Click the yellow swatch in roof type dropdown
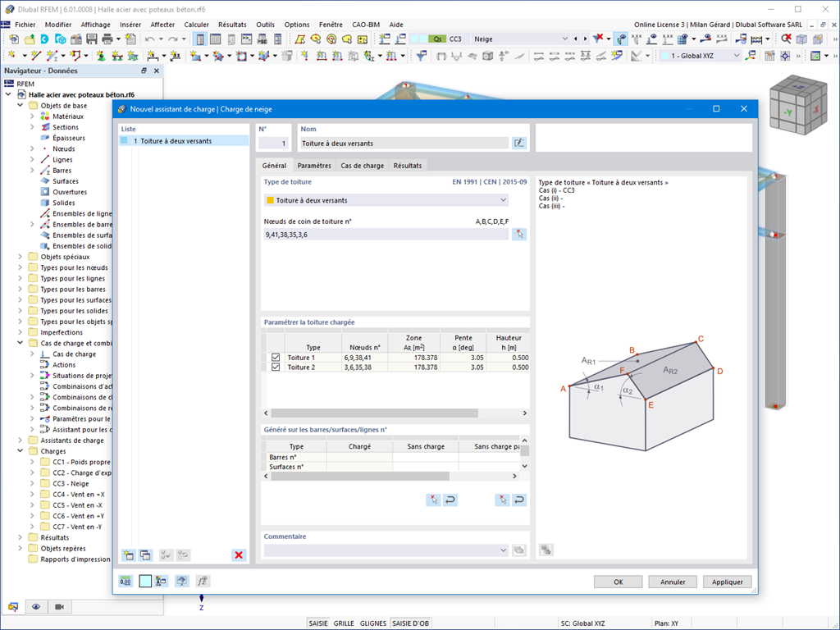The width and height of the screenshot is (840, 630). pyautogui.click(x=270, y=200)
